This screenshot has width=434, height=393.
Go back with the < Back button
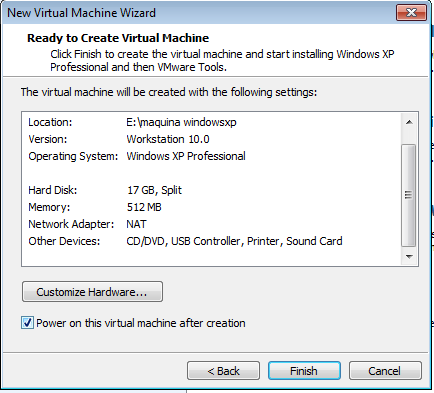(223, 371)
